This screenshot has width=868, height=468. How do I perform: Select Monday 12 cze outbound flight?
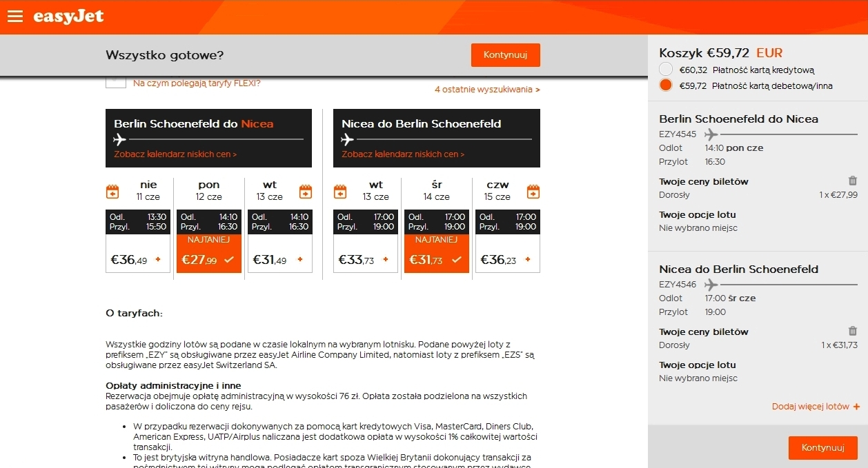209,241
